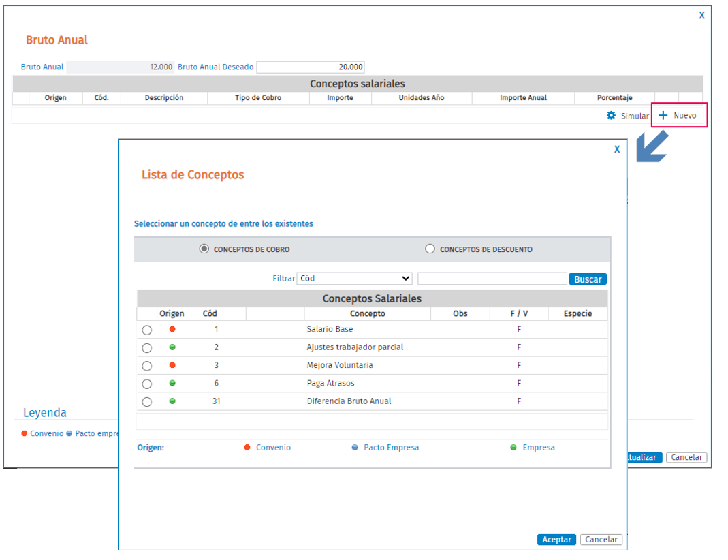The image size is (728, 560).
Task: Click the blue Pacto Empresa legend dot
Action: (x=355, y=447)
